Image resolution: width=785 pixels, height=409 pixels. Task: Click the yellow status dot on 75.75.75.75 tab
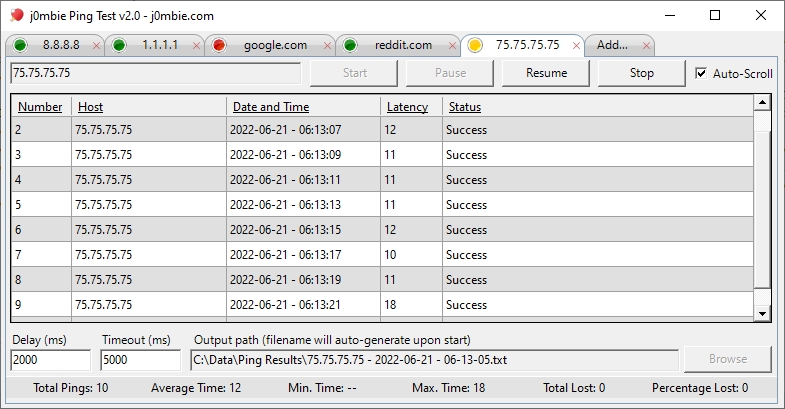474,46
